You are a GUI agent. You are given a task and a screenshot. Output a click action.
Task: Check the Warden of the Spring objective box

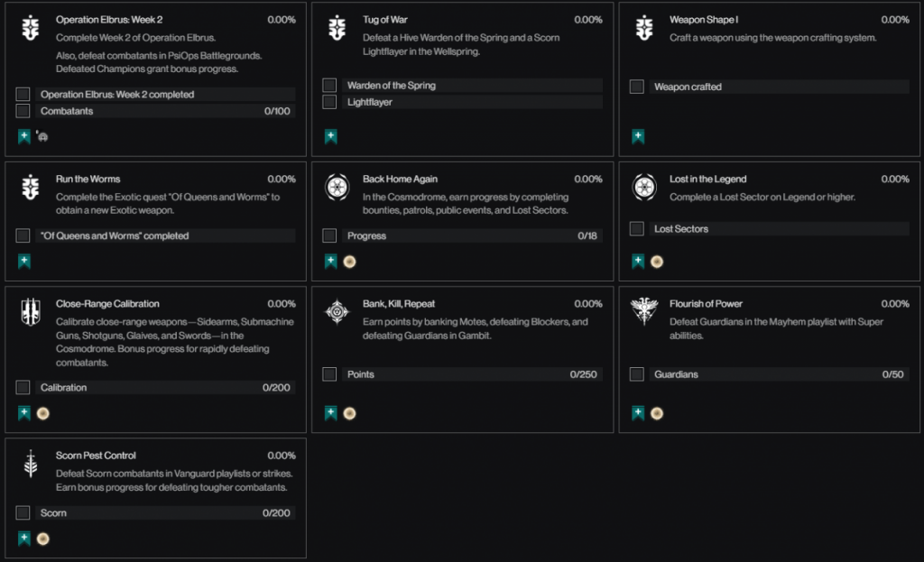point(329,86)
